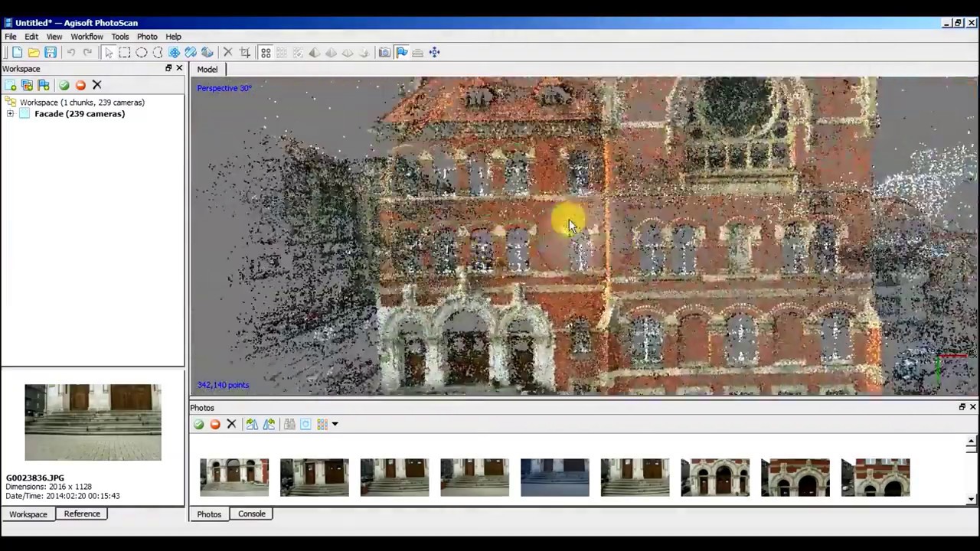This screenshot has width=980, height=551.
Task: Rotate photos right in the Photos pane
Action: pos(252,424)
